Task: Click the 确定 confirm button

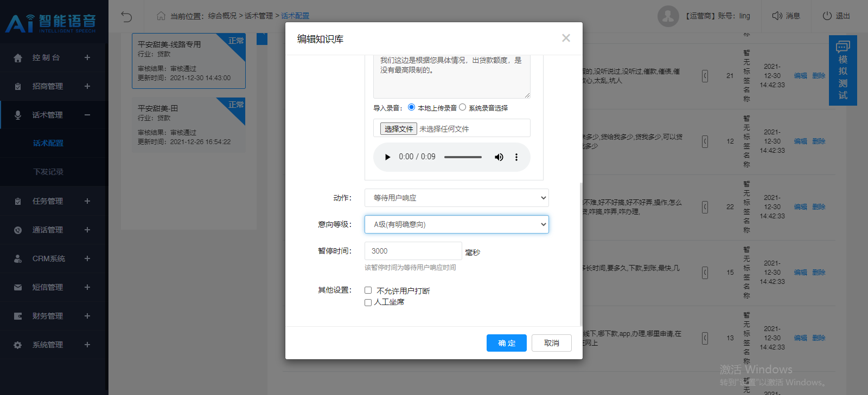Action: point(506,343)
